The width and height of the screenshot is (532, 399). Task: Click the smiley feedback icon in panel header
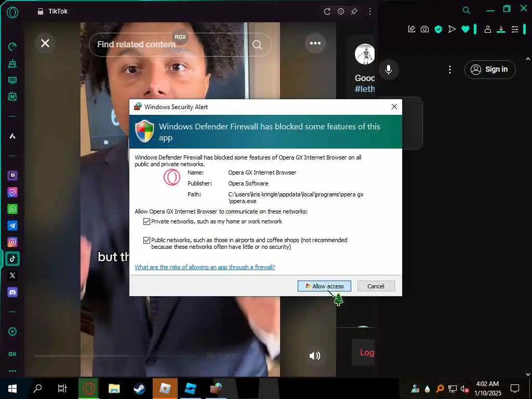[341, 11]
